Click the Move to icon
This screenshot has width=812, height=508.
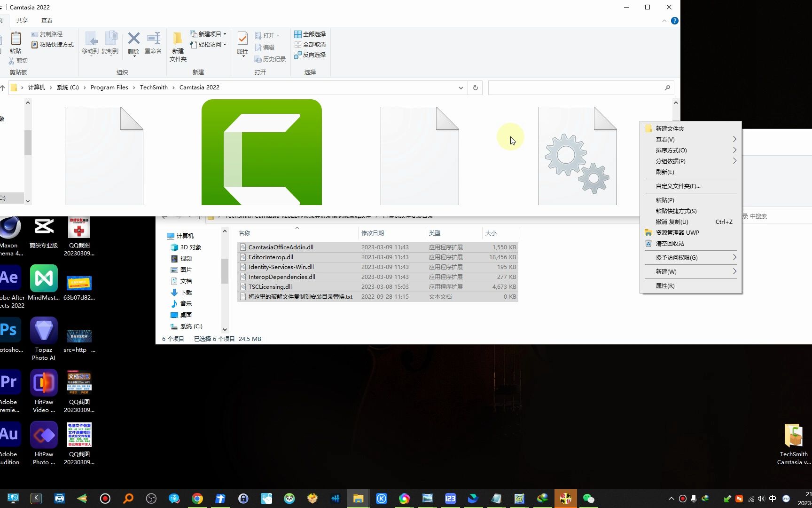(x=90, y=42)
